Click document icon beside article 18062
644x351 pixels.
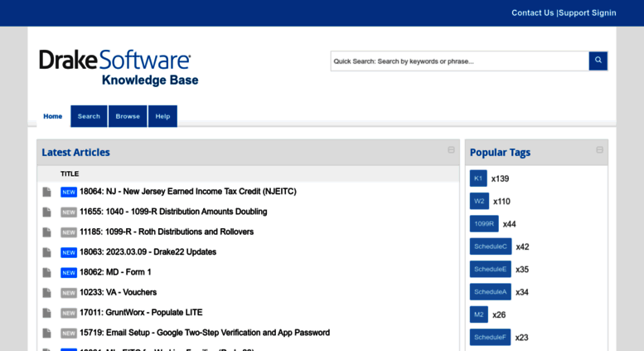(46, 272)
